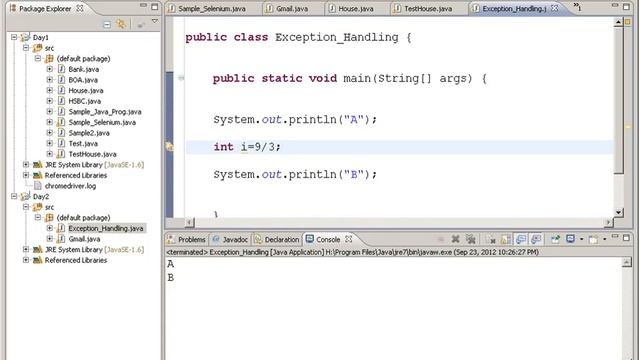The height and width of the screenshot is (360, 640).
Task: Toggle Pin Console
Action: (555, 239)
